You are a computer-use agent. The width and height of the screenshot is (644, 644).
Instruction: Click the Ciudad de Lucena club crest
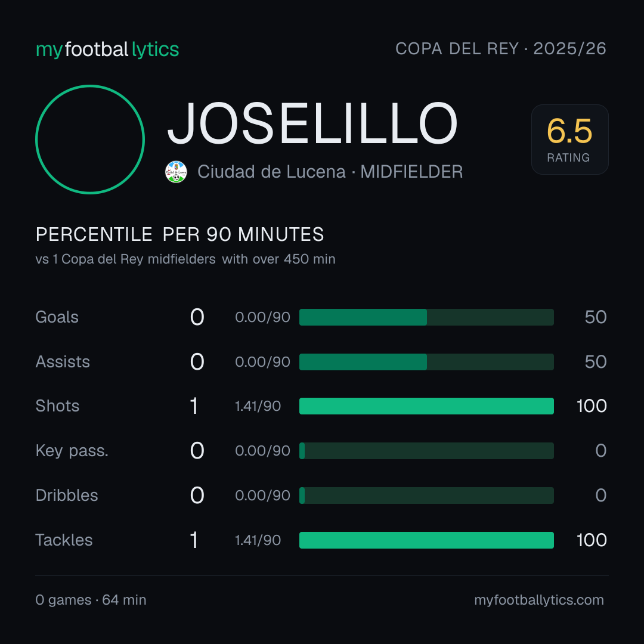176,172
